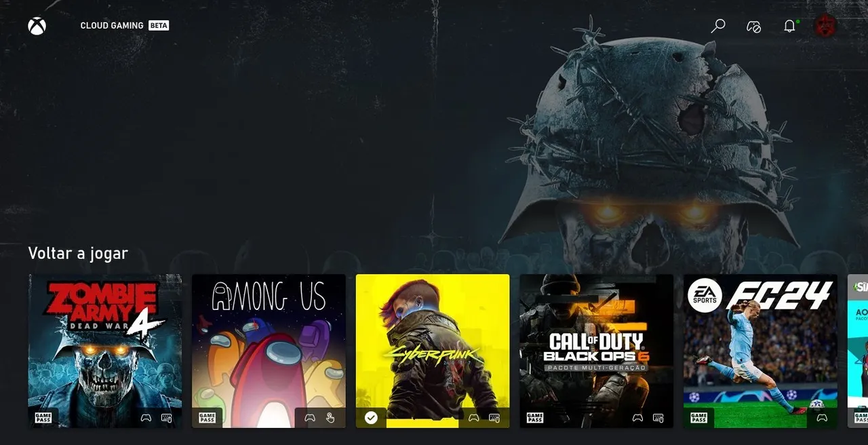Open Call of Duty Black Ops 6 tile
This screenshot has width=868, height=445.
(597, 351)
